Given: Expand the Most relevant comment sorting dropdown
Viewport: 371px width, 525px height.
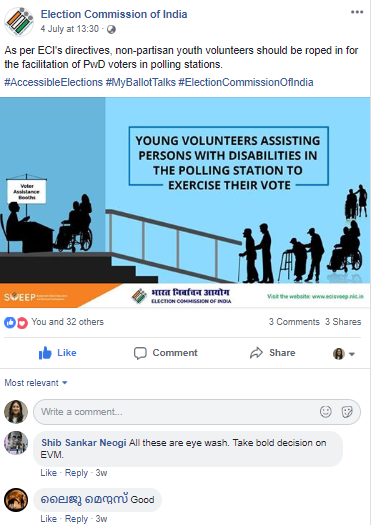Looking at the screenshot, I should pyautogui.click(x=36, y=383).
